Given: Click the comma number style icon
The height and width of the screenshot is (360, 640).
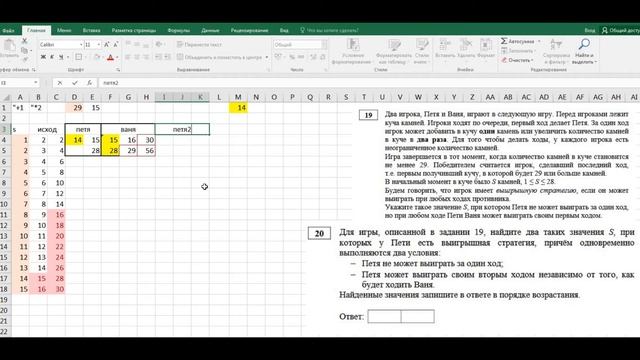Looking at the screenshot, I should [301, 57].
